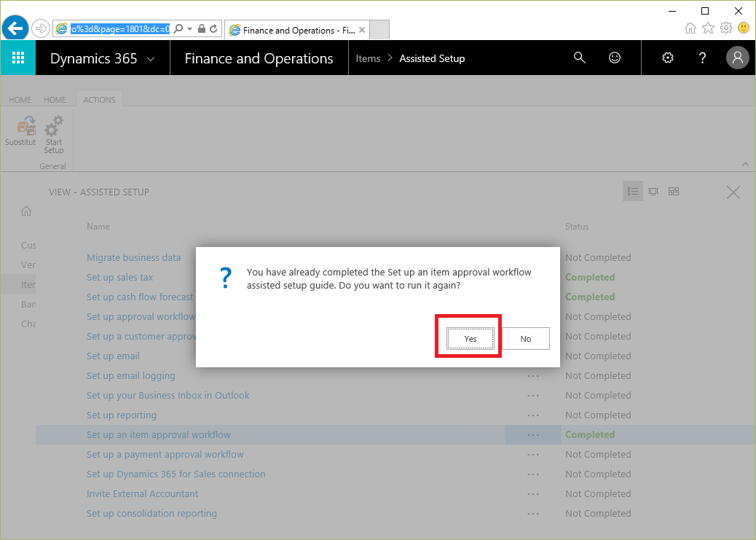Switch to list view layout icon

(633, 192)
